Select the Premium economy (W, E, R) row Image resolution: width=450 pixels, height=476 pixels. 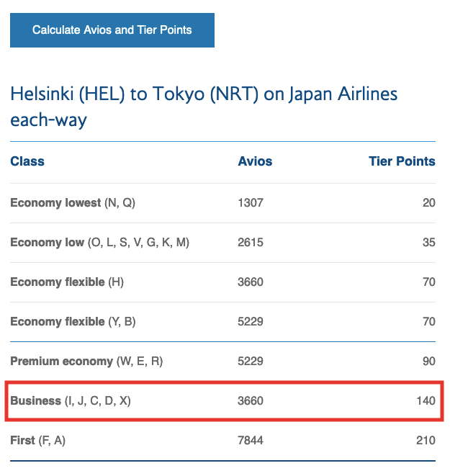tap(223, 362)
